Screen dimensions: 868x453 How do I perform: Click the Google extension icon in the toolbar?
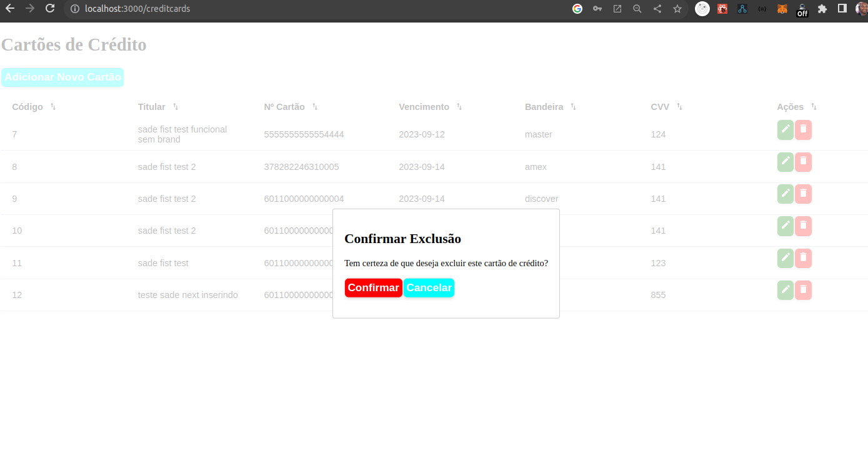pyautogui.click(x=577, y=9)
